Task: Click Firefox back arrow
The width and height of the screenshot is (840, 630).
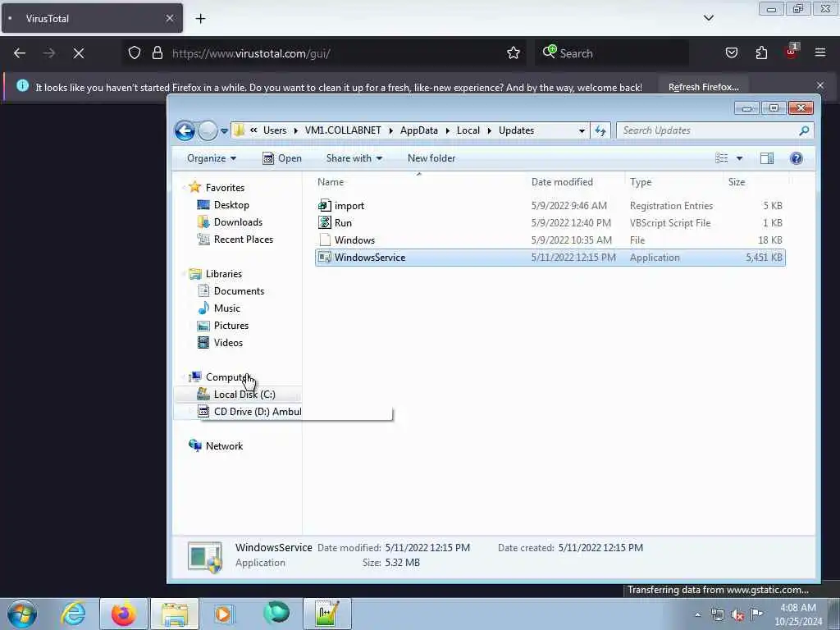Action: [x=20, y=53]
